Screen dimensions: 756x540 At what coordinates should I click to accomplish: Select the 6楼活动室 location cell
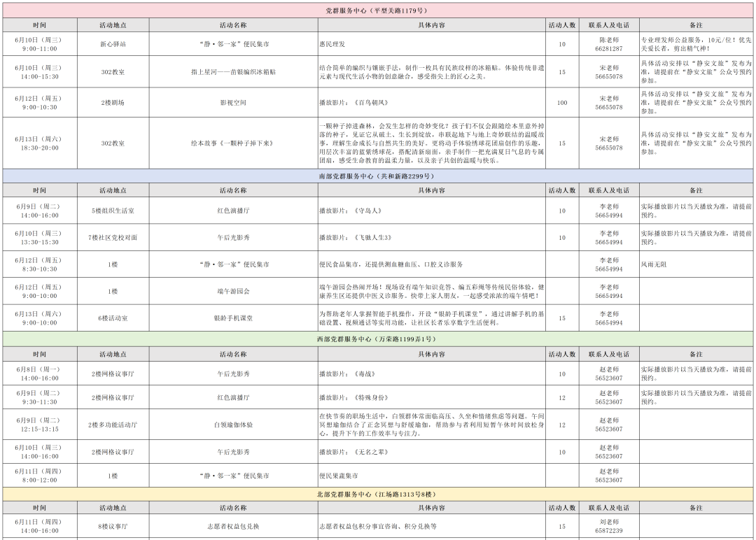pos(113,318)
